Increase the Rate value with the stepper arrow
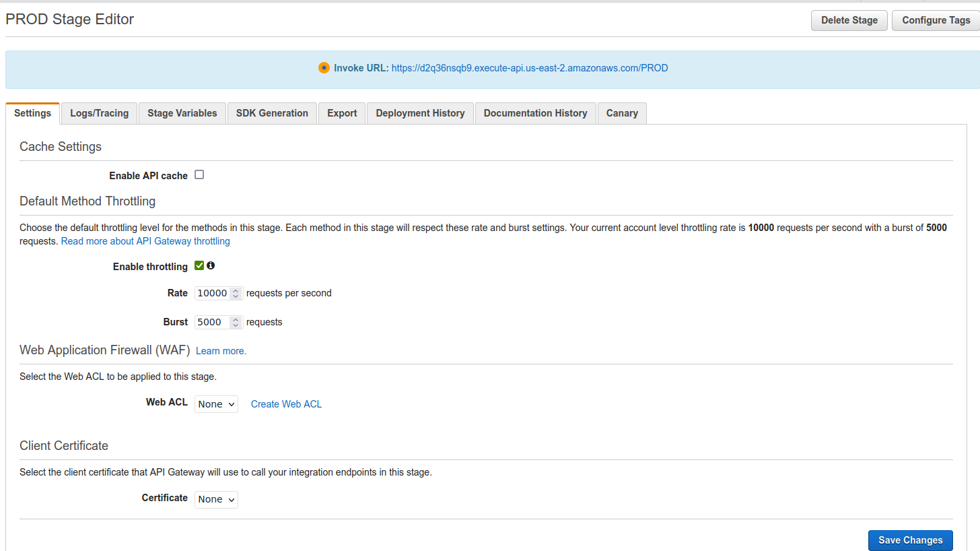 click(x=236, y=290)
